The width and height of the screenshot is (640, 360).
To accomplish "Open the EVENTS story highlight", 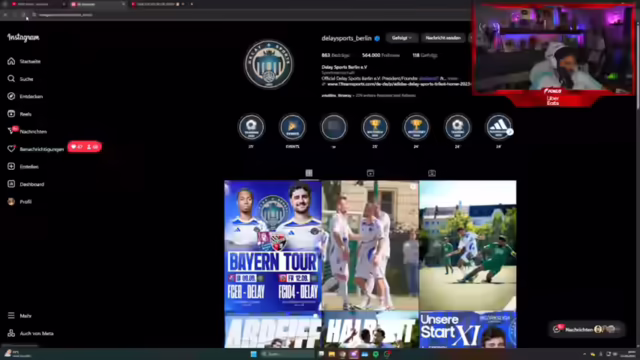I will coord(293,127).
